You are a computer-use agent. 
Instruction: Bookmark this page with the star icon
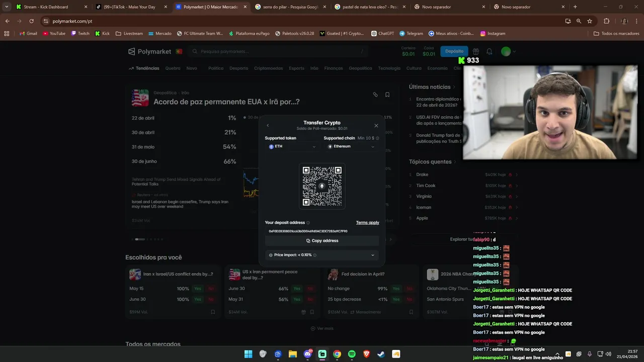[x=590, y=21]
